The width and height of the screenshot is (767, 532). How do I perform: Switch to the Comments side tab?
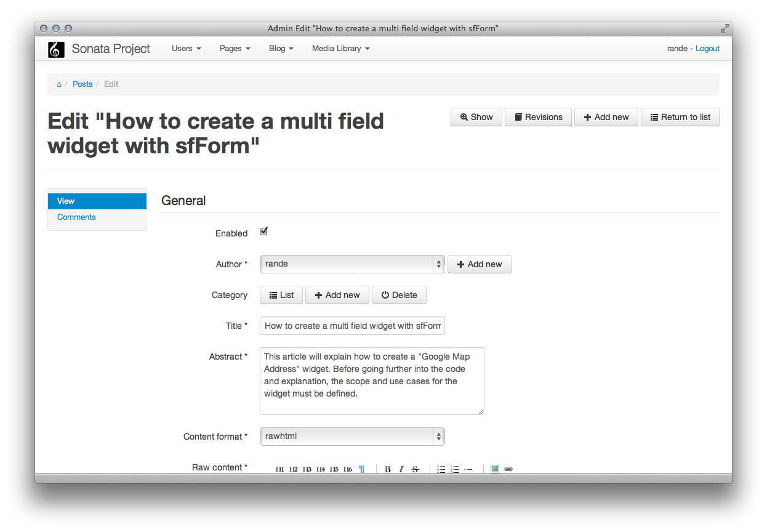(76, 217)
